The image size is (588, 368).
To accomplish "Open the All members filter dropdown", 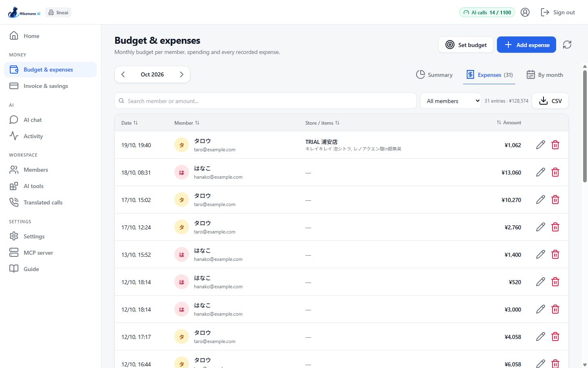I will click(x=451, y=101).
